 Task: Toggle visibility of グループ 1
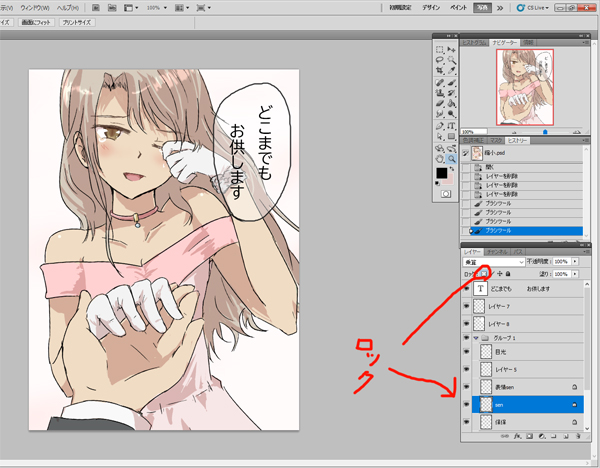[x=466, y=338]
